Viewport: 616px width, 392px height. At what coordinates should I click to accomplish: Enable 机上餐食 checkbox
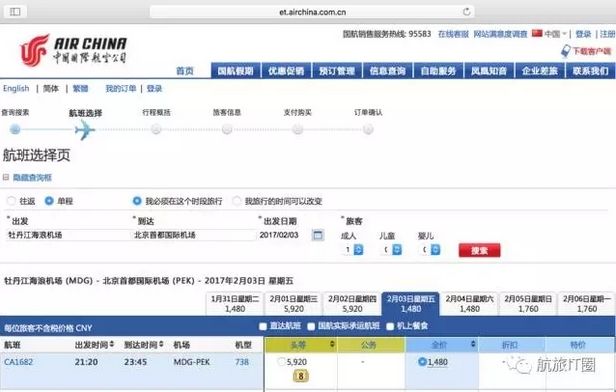click(x=390, y=326)
